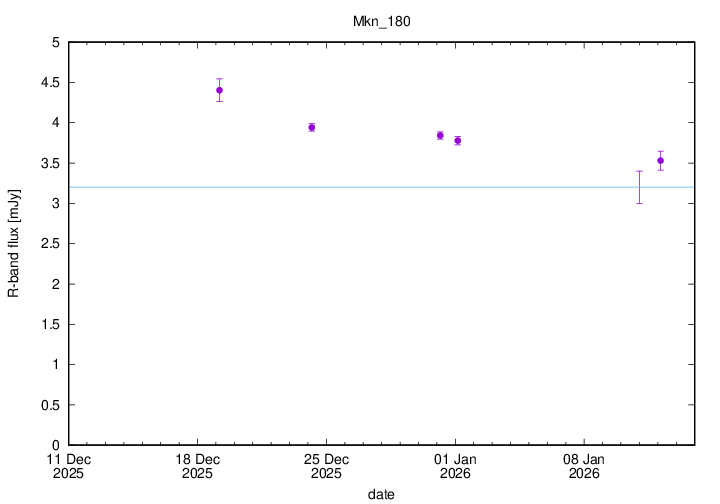Screen dimensions: 720x504
Task: Select the rightmost purple data point
Action: tap(660, 160)
